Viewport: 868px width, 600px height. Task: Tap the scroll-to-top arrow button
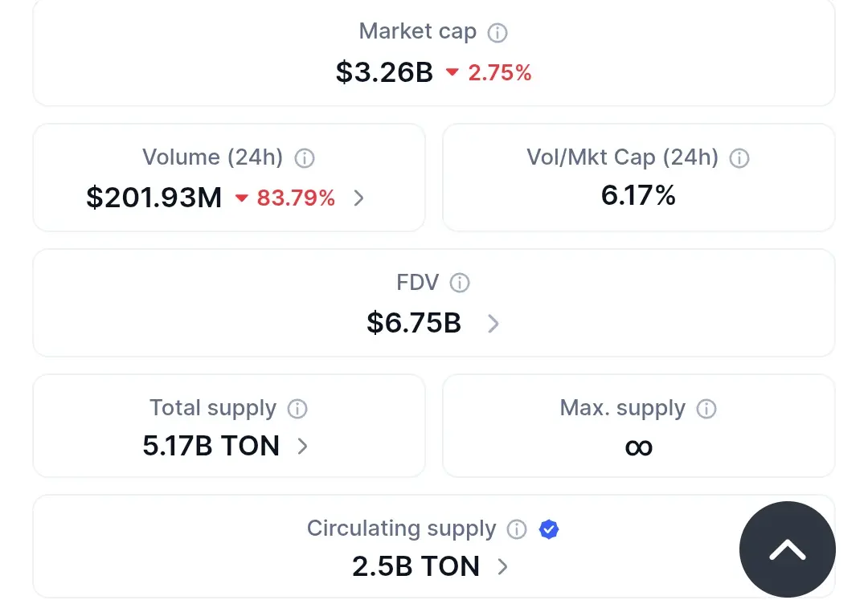coord(787,549)
